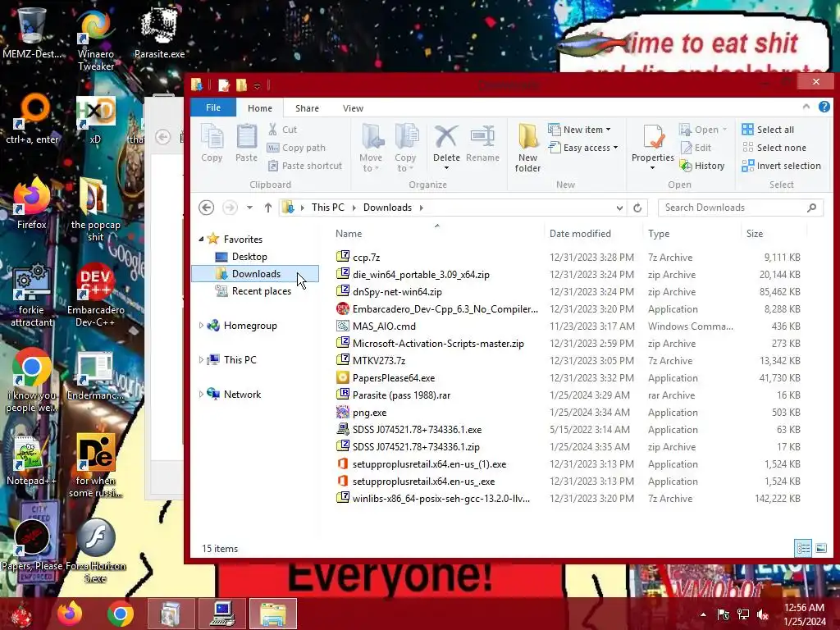Click the History icon
The height and width of the screenshot is (630, 840).
[x=686, y=166]
